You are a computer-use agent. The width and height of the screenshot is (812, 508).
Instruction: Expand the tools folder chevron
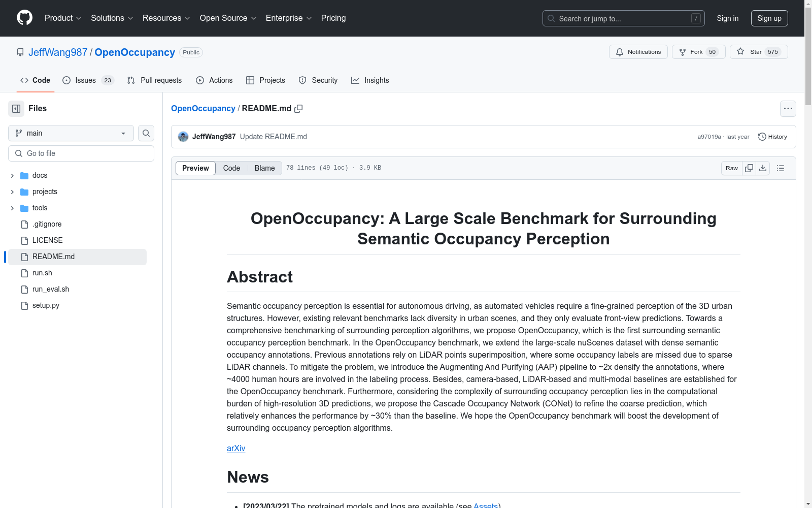tap(12, 208)
